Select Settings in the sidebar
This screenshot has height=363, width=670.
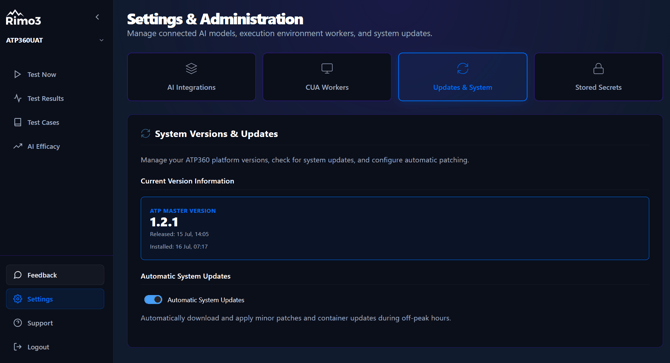[x=55, y=299]
